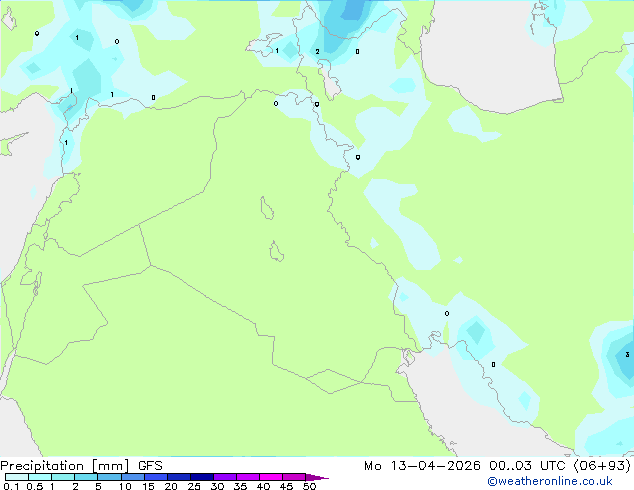The image size is (634, 490).
Task: Select the 2–5 mm legend color swatch
Action: click(86, 477)
